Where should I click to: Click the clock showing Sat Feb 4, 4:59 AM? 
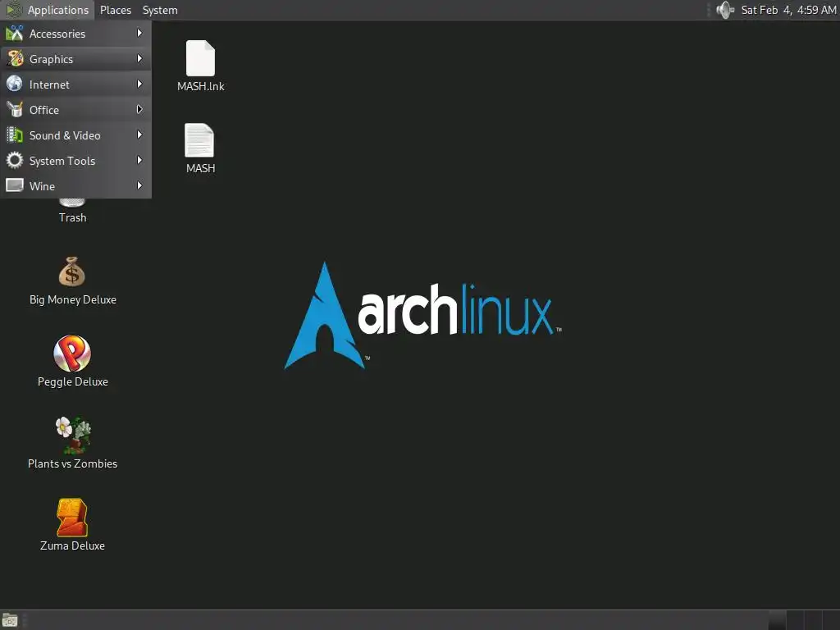788,10
